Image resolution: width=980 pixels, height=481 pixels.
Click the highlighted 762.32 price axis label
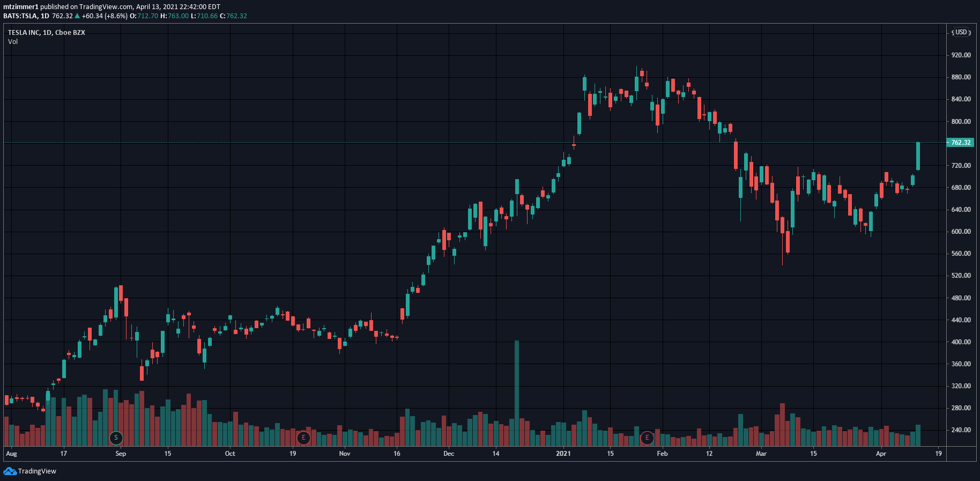pyautogui.click(x=960, y=143)
